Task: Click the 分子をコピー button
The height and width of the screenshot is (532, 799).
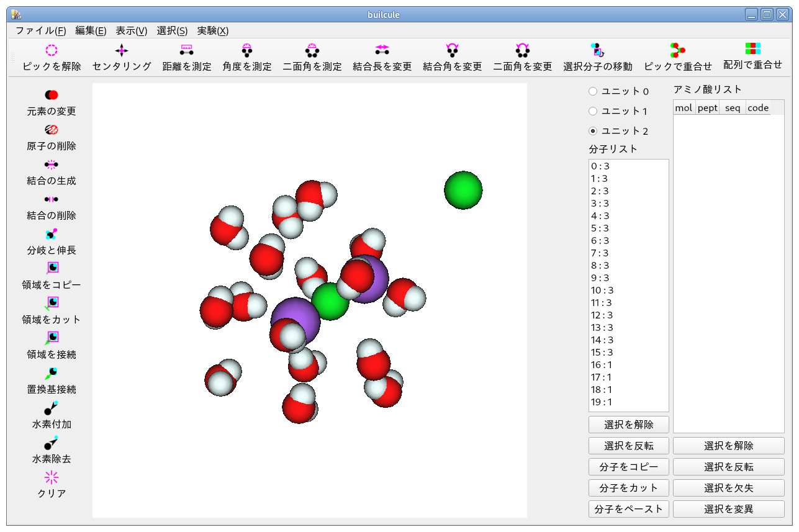Action: point(628,467)
